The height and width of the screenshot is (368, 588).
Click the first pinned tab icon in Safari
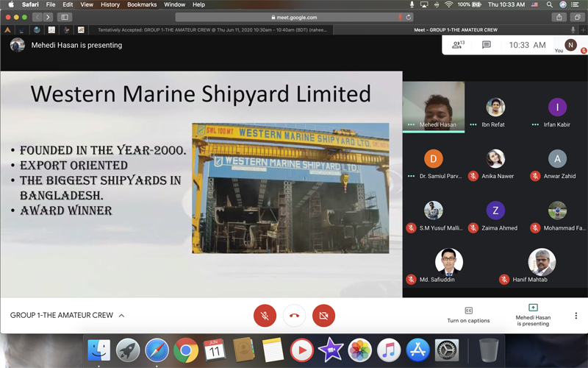pos(7,30)
